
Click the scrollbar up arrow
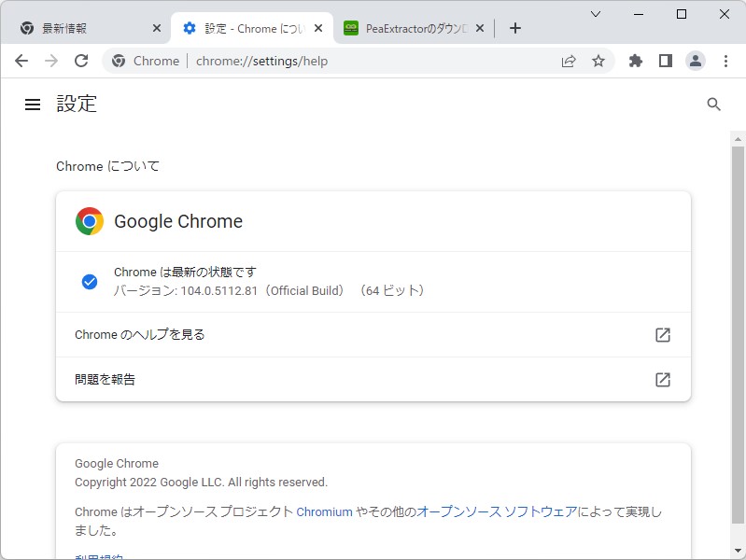(738, 139)
